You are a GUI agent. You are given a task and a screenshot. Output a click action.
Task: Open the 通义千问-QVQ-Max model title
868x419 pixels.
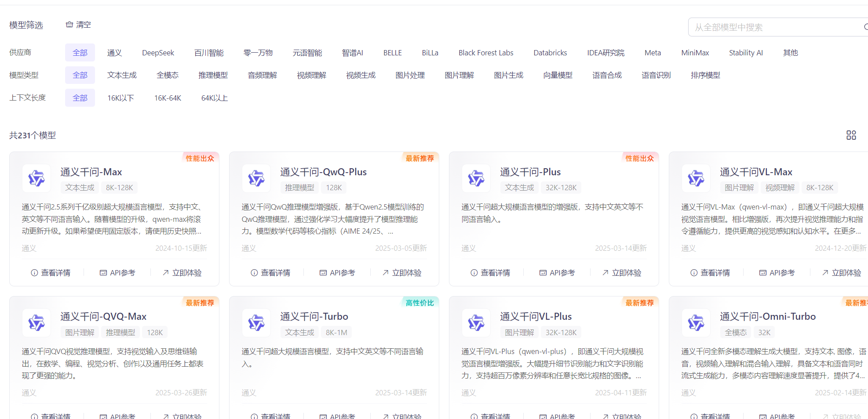[x=103, y=316]
